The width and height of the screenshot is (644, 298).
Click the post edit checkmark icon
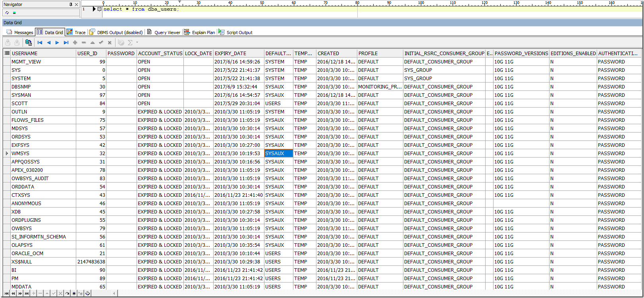(101, 42)
